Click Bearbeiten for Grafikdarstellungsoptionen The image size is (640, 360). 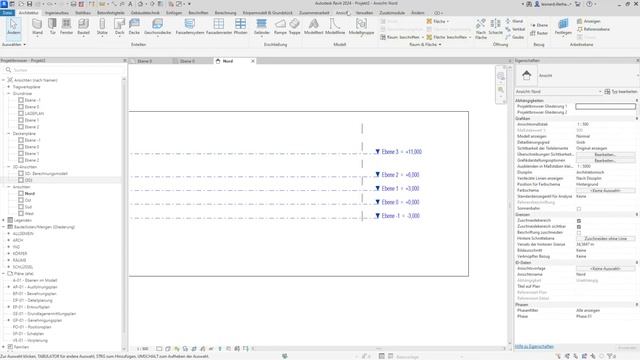pos(605,160)
